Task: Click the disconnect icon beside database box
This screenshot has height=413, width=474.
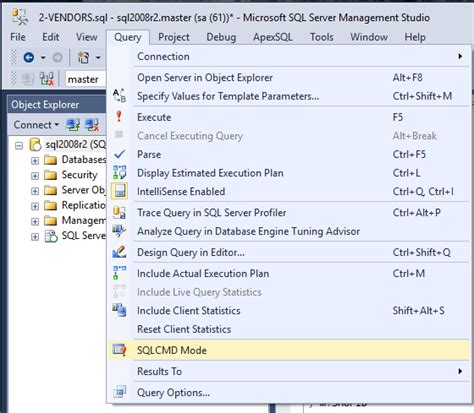Action: point(47,79)
